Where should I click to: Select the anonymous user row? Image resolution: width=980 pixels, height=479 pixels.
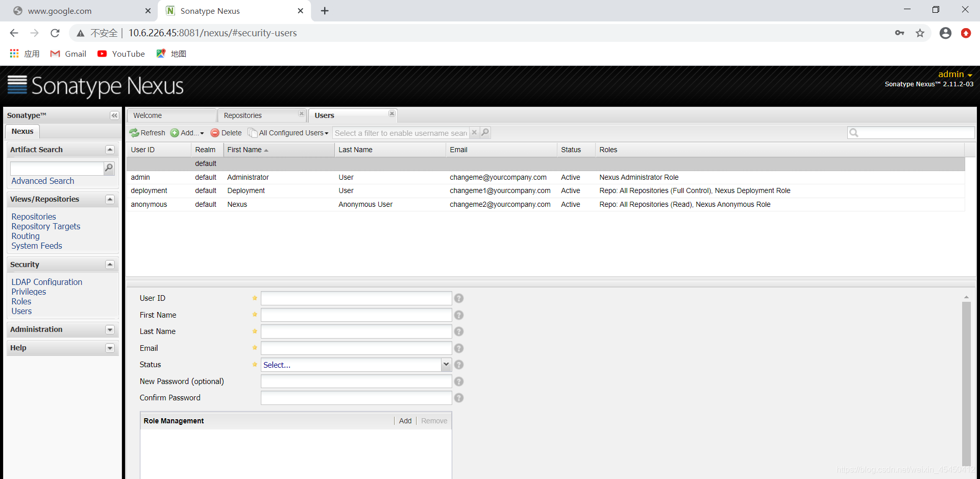click(x=546, y=204)
